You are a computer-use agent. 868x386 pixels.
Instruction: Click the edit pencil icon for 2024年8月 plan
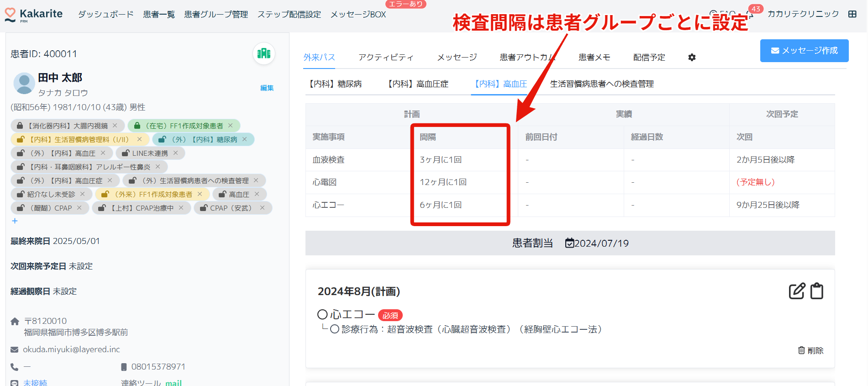[797, 291]
